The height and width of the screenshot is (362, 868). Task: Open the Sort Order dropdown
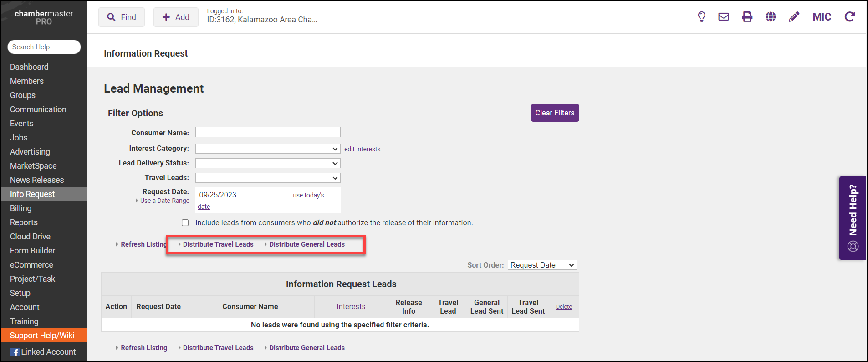coord(542,265)
